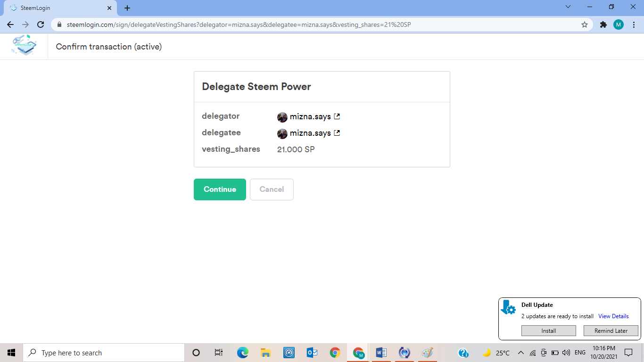View site security padlock info
Image resolution: width=644 pixels, height=362 pixels.
point(59,25)
